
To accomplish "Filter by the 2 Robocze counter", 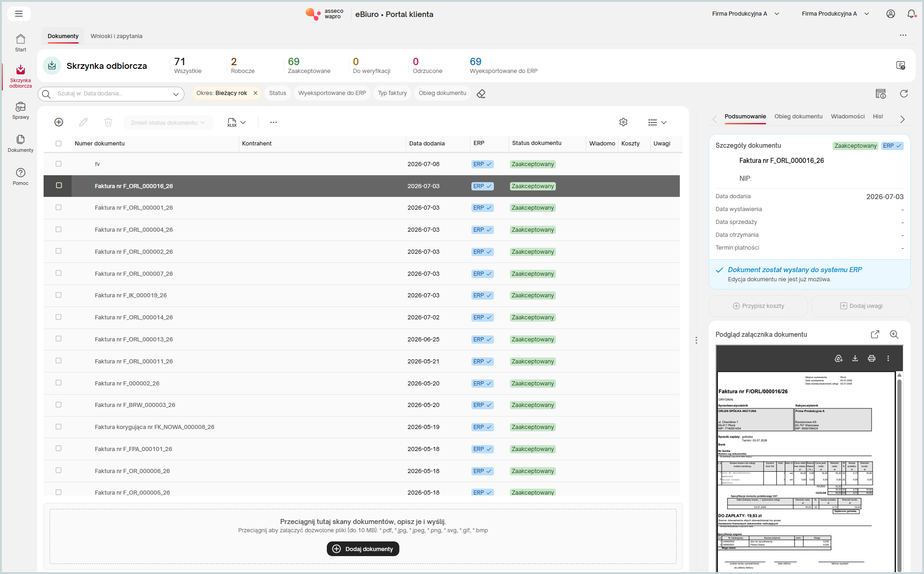I will click(x=242, y=65).
